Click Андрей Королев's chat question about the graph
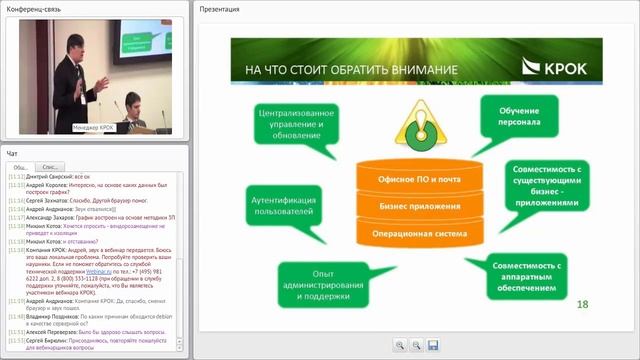 point(89,189)
